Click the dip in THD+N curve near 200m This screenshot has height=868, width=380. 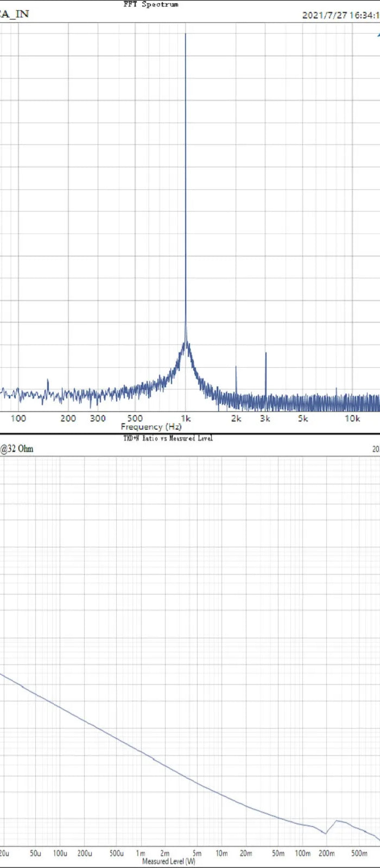tap(326, 833)
